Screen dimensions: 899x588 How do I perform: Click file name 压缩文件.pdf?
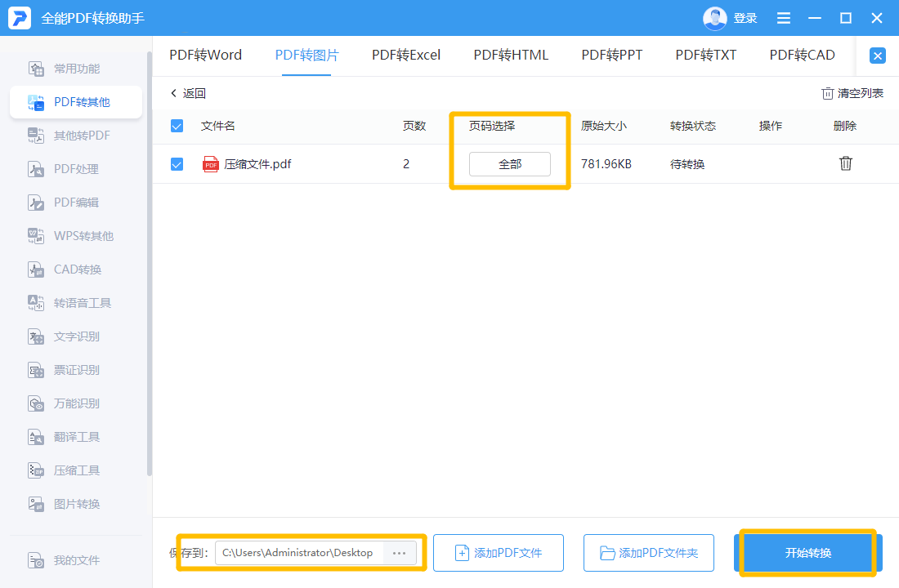tap(257, 164)
